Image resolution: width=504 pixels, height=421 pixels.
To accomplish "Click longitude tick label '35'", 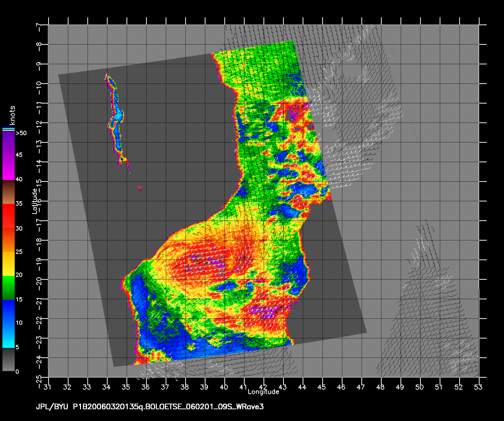I will tap(126, 387).
